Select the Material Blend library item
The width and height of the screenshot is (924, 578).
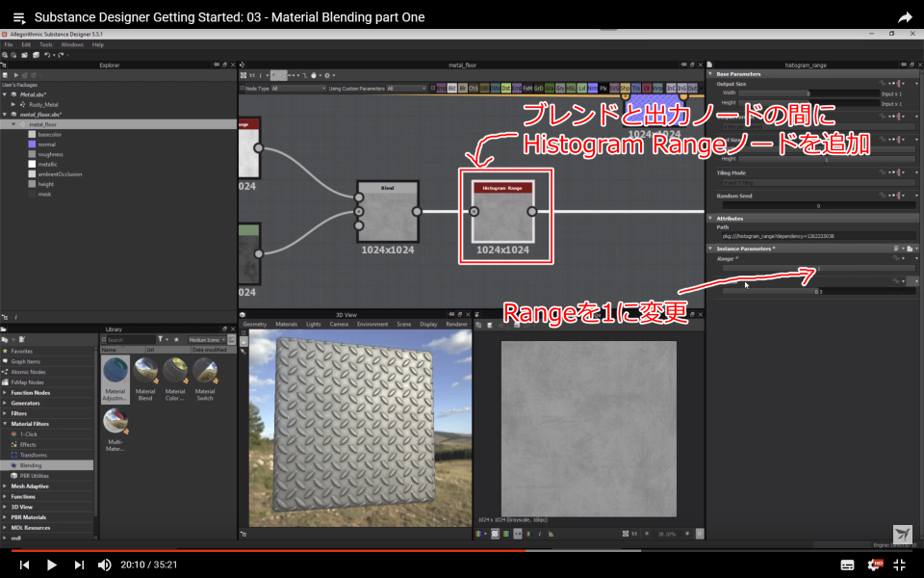click(x=145, y=380)
